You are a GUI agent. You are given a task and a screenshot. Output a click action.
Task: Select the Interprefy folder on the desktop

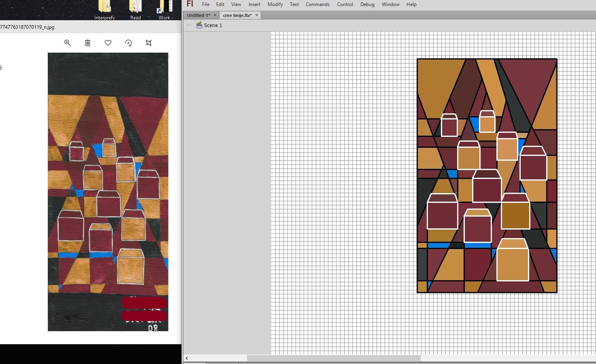pos(104,10)
